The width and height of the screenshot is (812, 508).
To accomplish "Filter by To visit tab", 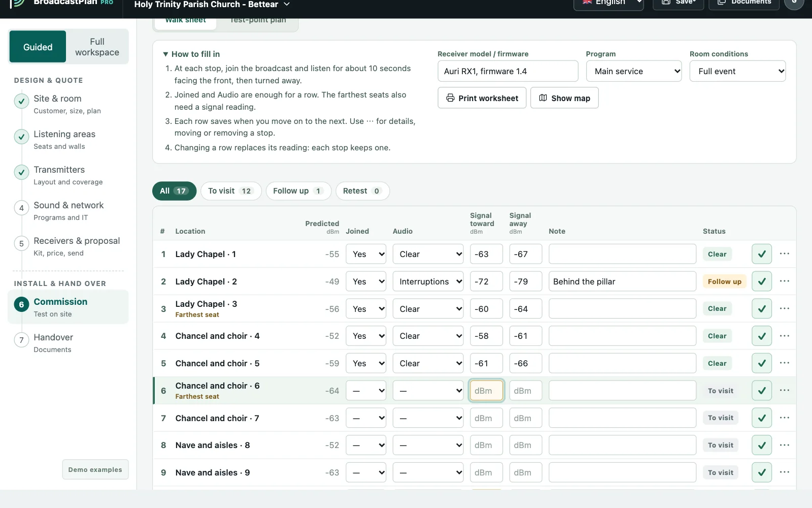I will [231, 191].
